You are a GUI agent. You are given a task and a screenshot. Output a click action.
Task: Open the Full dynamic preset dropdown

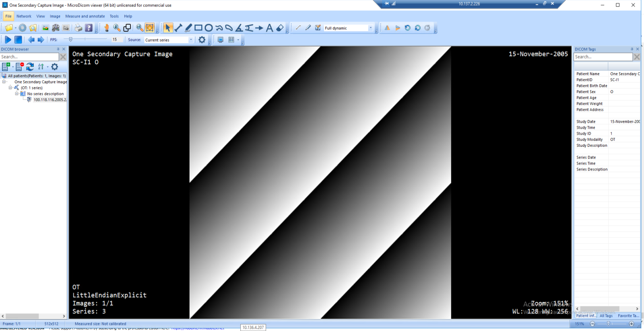click(370, 28)
